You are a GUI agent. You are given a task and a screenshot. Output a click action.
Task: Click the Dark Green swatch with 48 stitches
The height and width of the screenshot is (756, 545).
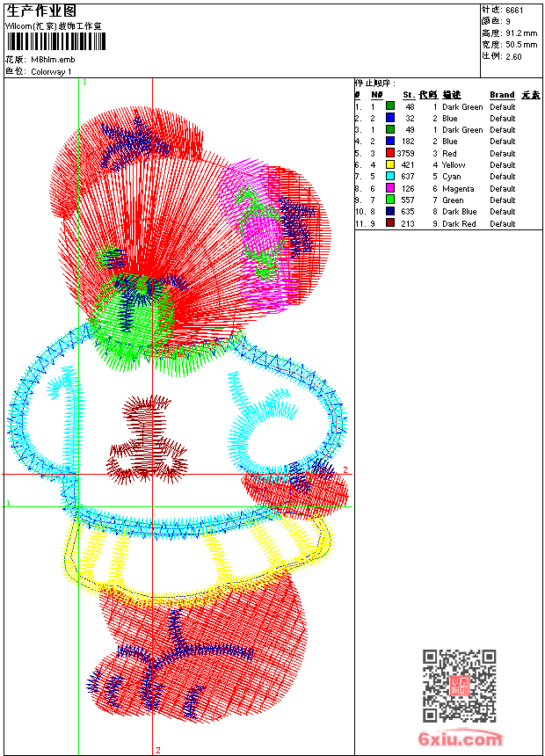coord(390,106)
